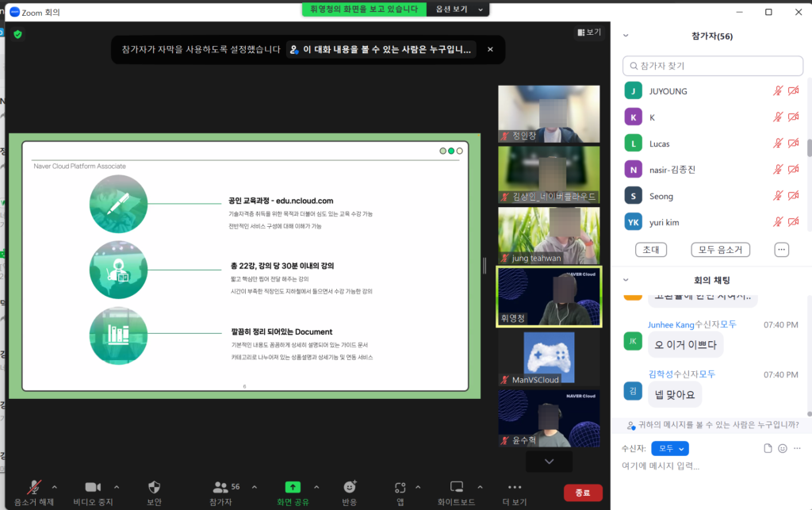Click the 참가자 찾기 search field

click(713, 66)
